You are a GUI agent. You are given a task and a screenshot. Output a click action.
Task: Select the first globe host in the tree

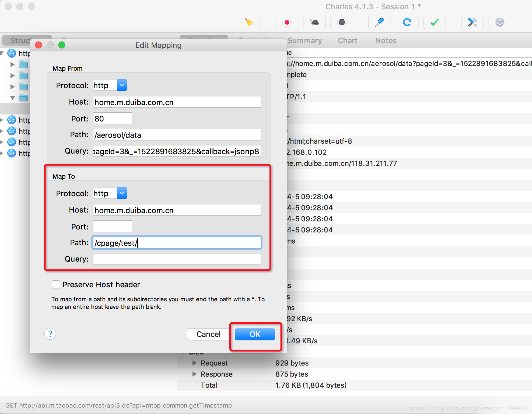click(x=12, y=53)
